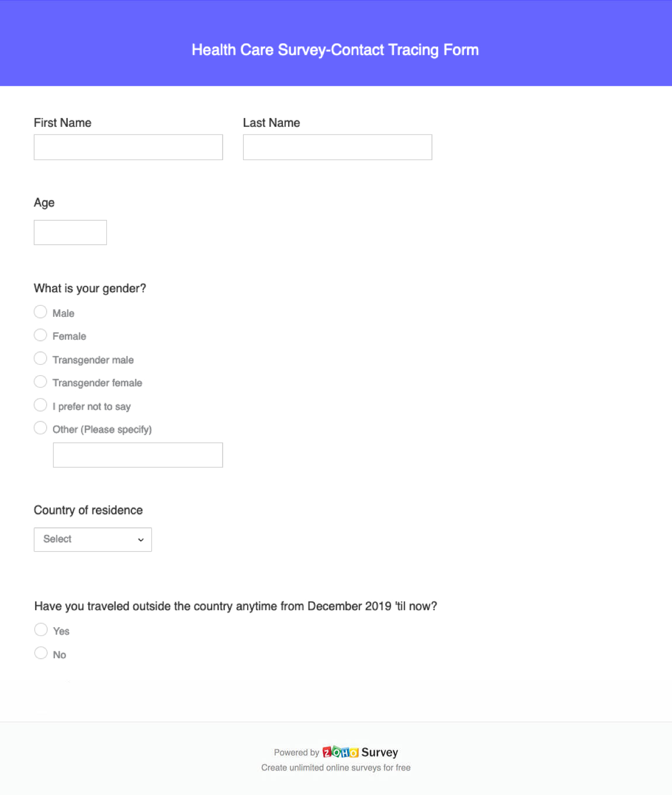Click the First Name text field
Image resolution: width=672 pixels, height=795 pixels.
click(128, 147)
